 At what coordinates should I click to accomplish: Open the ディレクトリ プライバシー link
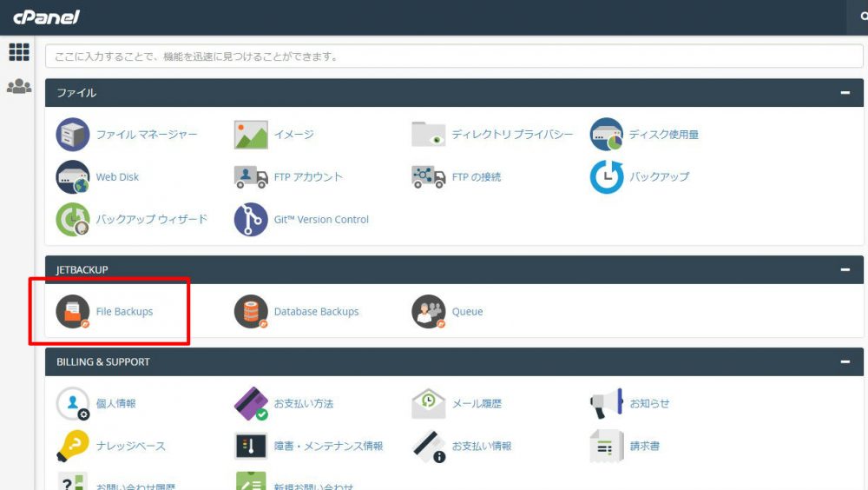pyautogui.click(x=512, y=135)
